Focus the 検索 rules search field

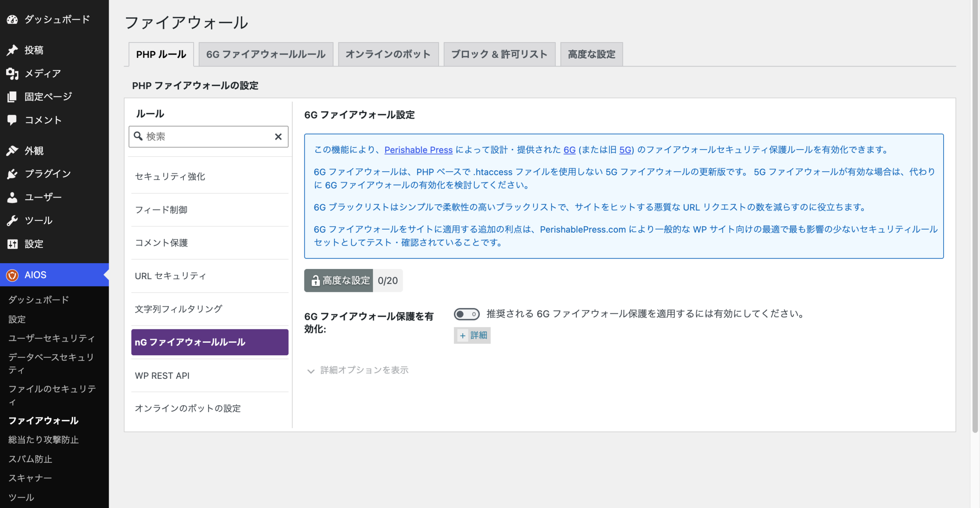click(x=208, y=137)
